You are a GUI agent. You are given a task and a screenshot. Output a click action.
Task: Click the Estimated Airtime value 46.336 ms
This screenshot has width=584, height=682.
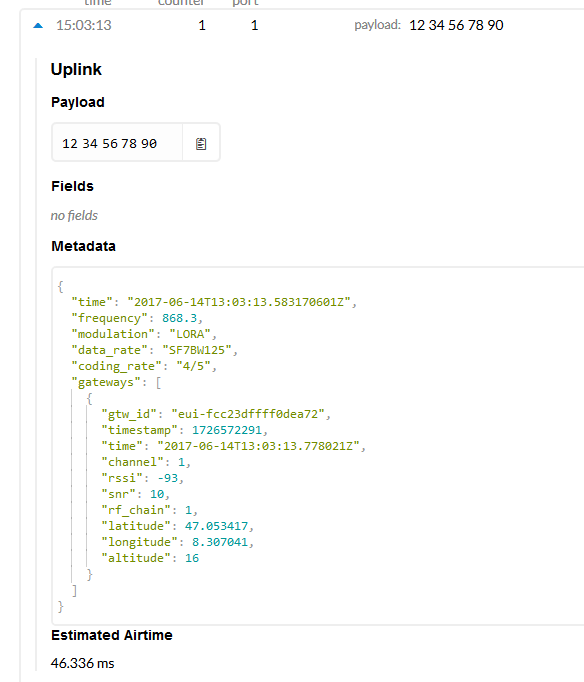[82, 663]
